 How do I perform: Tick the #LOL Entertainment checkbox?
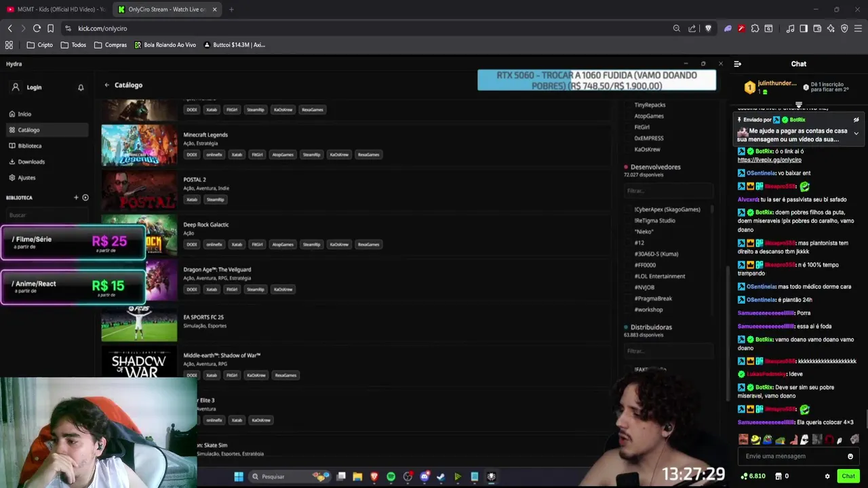628,276
